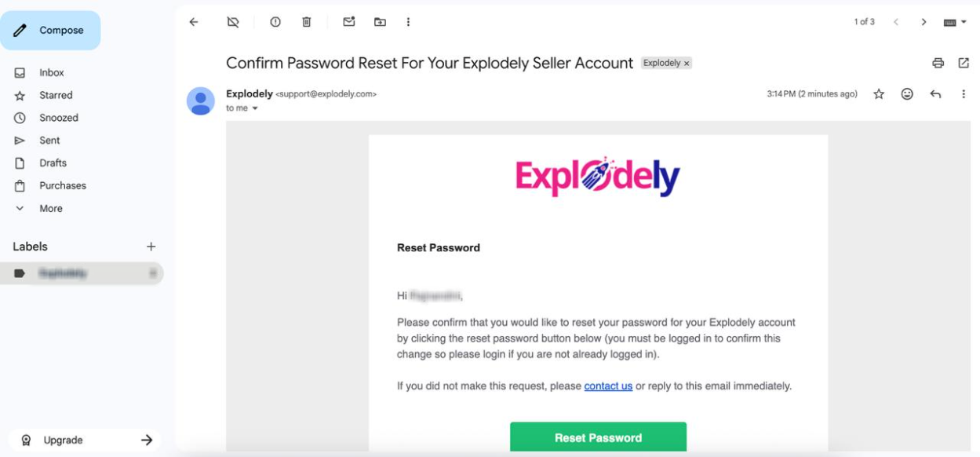Image resolution: width=980 pixels, height=457 pixels.
Task: Open the Starred folder
Action: (x=56, y=95)
